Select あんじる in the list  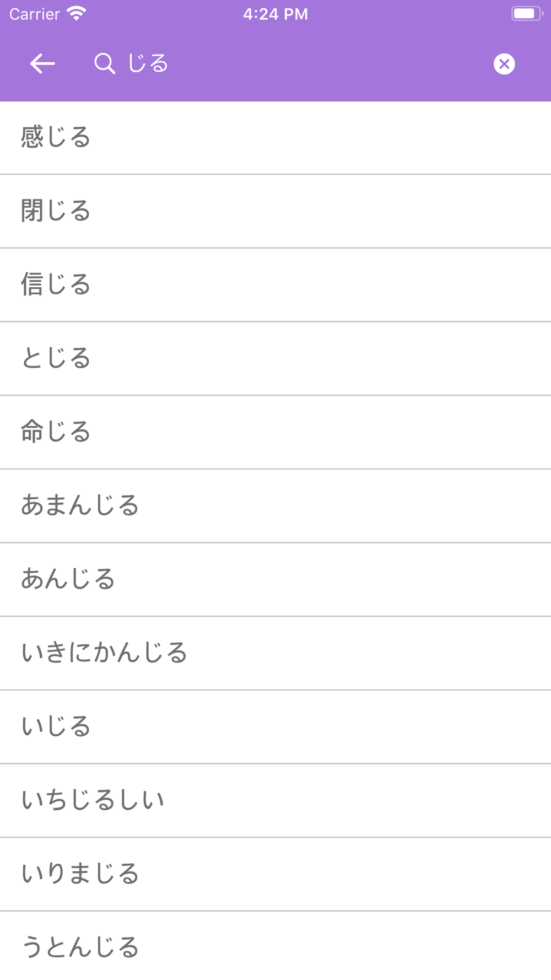[275, 579]
